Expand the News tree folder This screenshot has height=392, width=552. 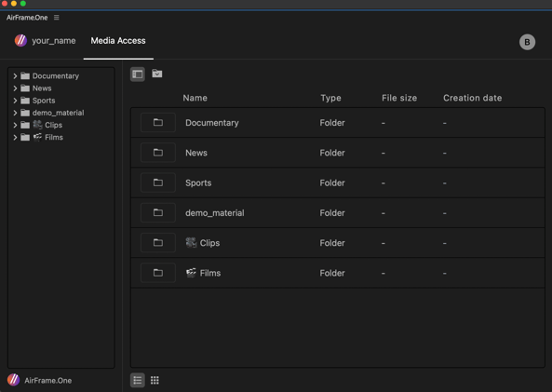(x=15, y=88)
